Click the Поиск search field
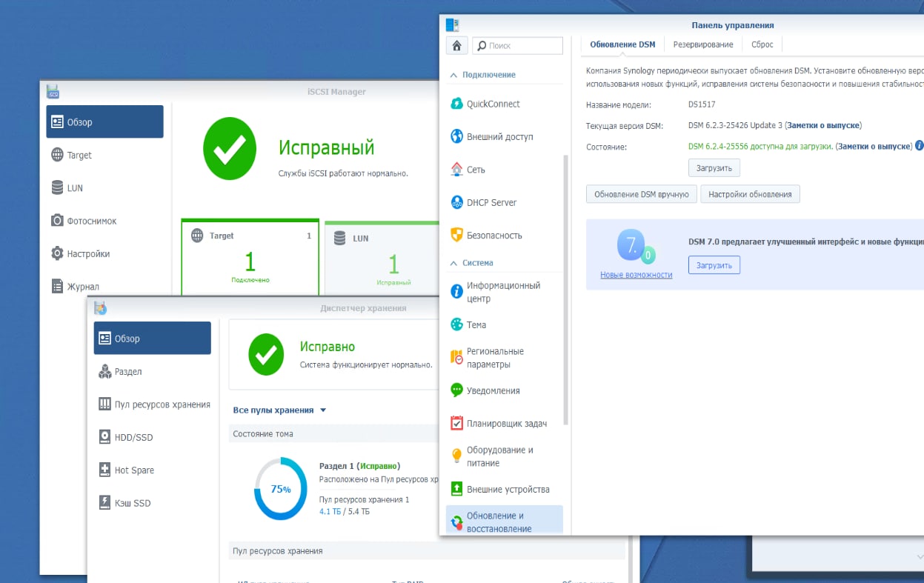This screenshot has height=583, width=924. pos(517,45)
